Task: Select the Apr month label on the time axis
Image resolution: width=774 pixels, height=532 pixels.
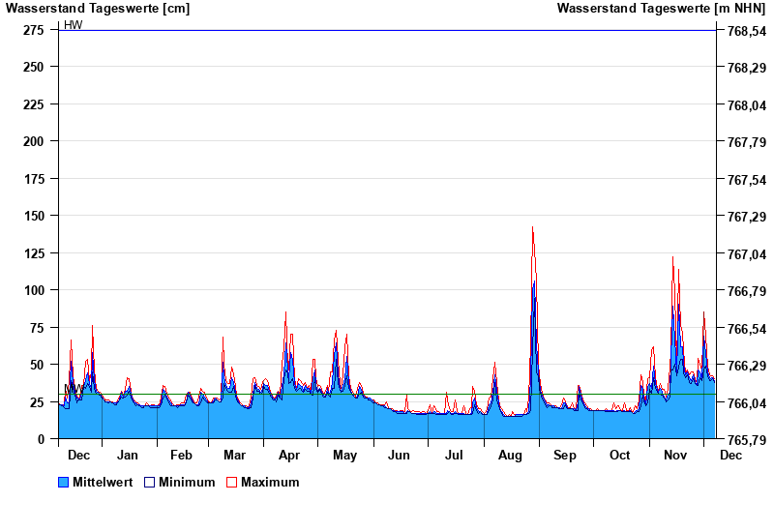Action: pyautogui.click(x=289, y=455)
